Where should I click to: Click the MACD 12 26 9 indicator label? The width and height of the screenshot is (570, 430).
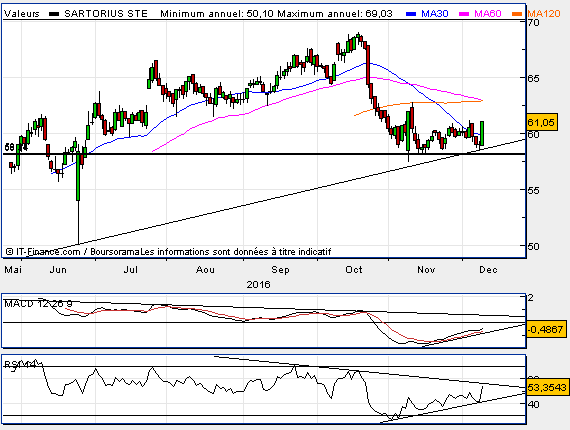(x=38, y=303)
